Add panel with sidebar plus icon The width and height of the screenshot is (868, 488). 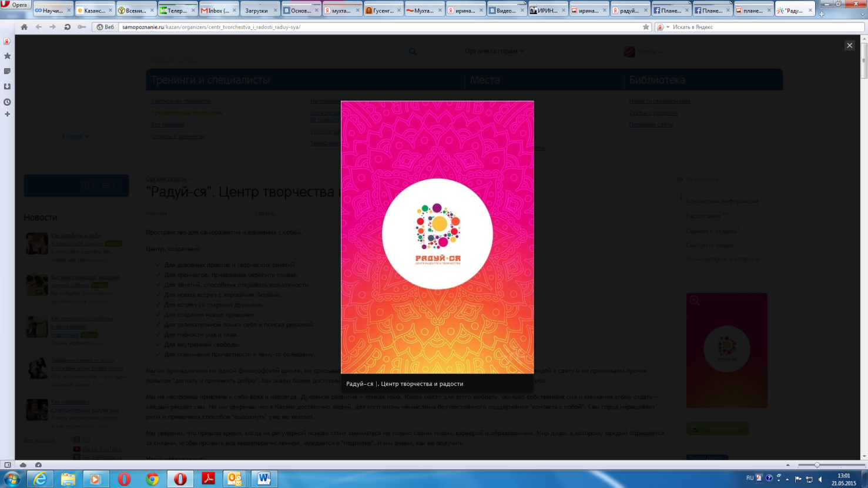pos(7,114)
